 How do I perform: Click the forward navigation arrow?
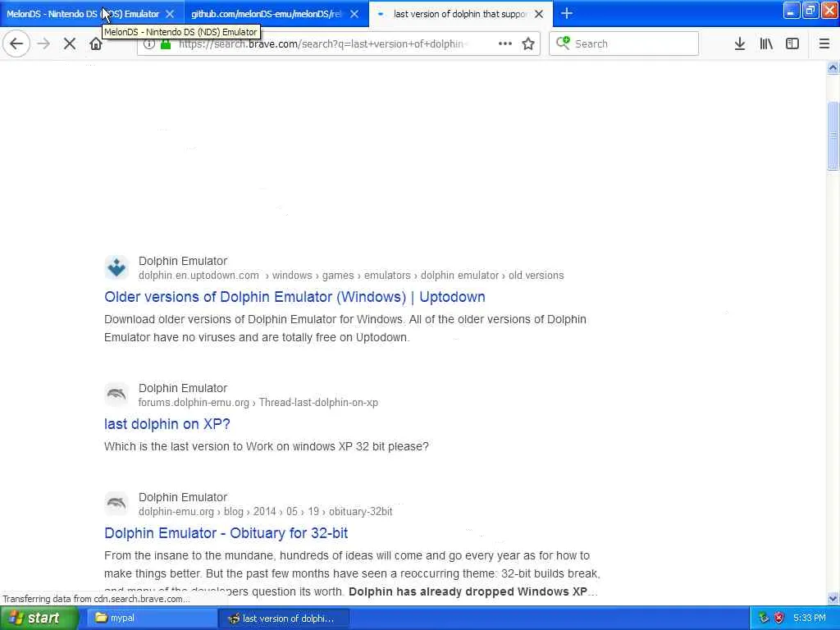coord(44,44)
